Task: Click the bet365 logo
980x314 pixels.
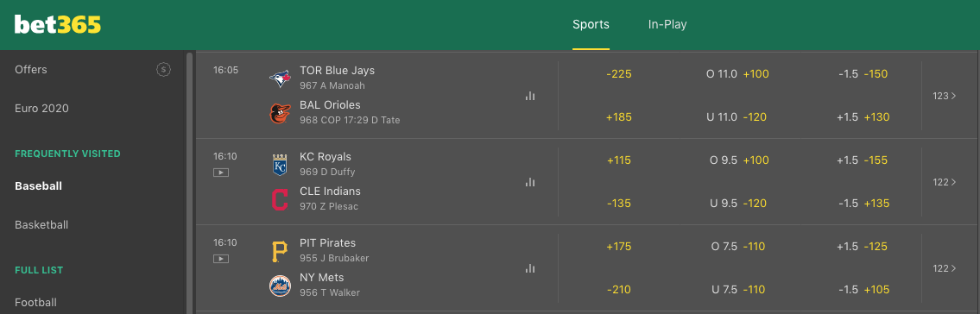Action: tap(58, 25)
